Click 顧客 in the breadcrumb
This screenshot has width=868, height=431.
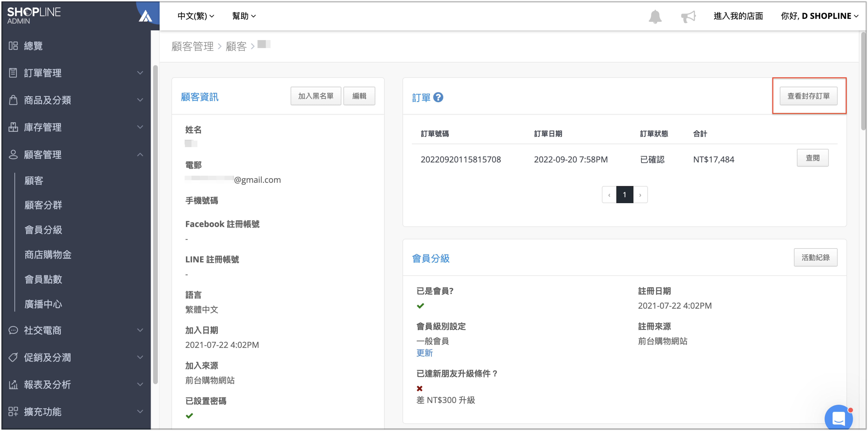(x=236, y=46)
